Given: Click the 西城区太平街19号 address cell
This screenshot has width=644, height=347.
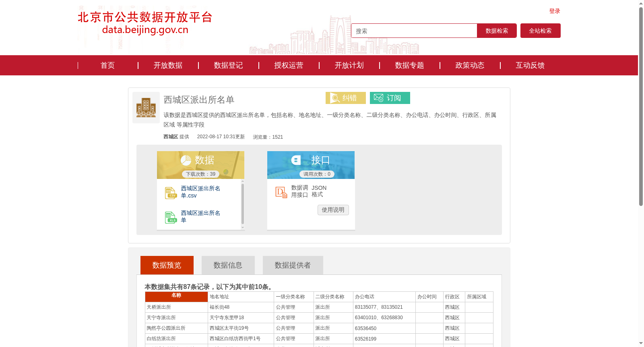Looking at the screenshot, I should click(241, 328).
